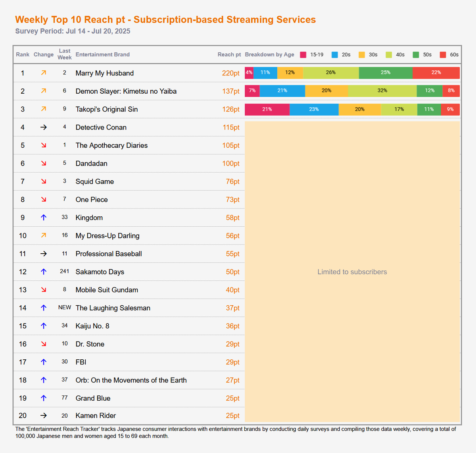Click the Reach pt column header
The height and width of the screenshot is (453, 476).
(229, 54)
